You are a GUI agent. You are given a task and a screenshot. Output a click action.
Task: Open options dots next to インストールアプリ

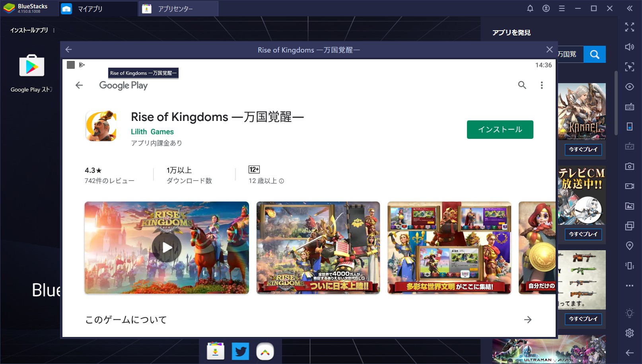pos(54,30)
